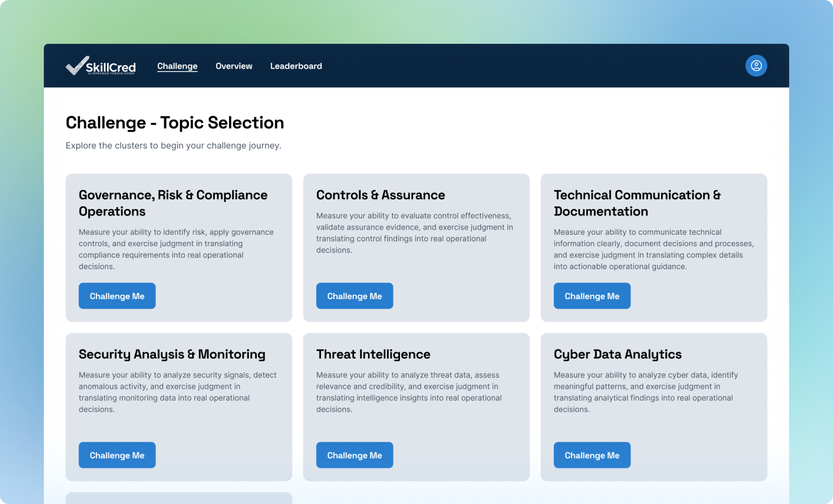Open the user profile icon
Image resolution: width=833 pixels, height=504 pixels.
pyautogui.click(x=756, y=66)
